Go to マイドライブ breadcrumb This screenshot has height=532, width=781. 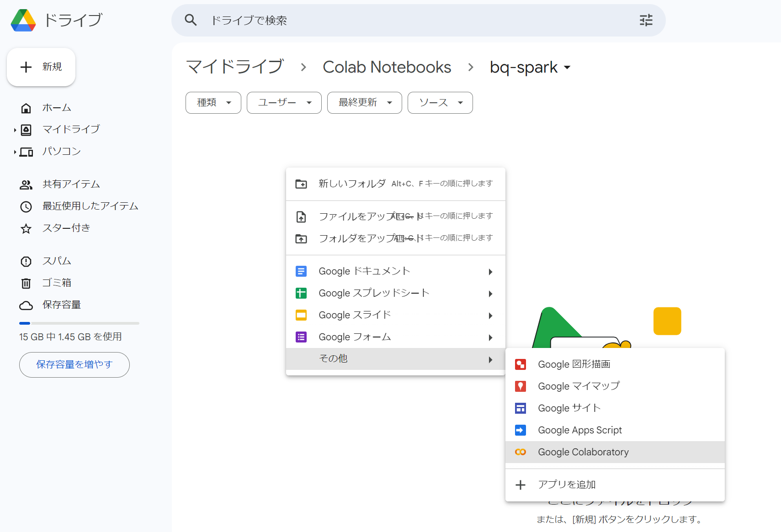pos(235,67)
